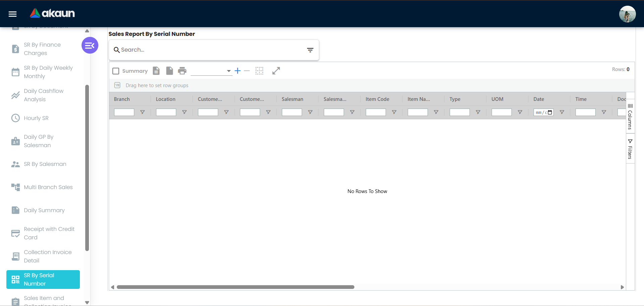
Task: Open the toolbar dropdown selector
Action: [x=211, y=71]
